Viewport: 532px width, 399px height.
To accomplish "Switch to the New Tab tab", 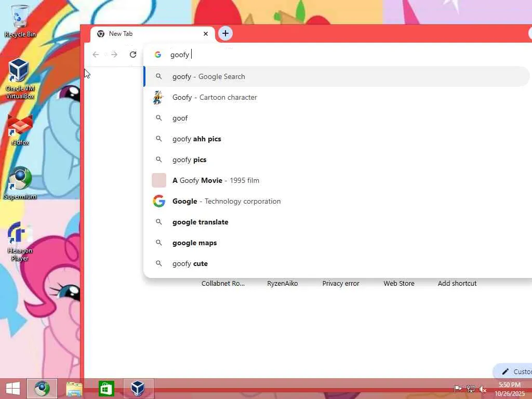I will coord(152,34).
